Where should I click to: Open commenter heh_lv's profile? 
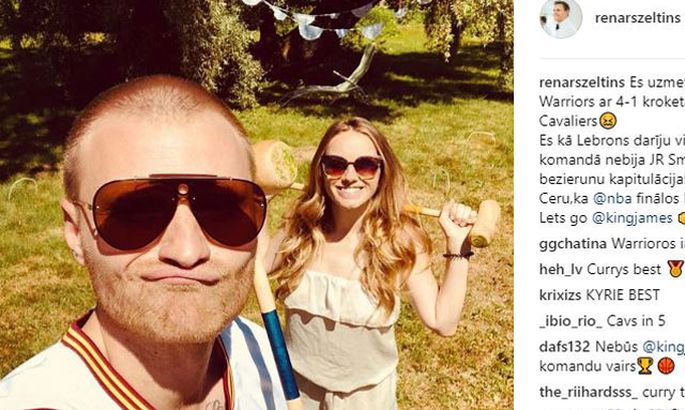(x=561, y=270)
